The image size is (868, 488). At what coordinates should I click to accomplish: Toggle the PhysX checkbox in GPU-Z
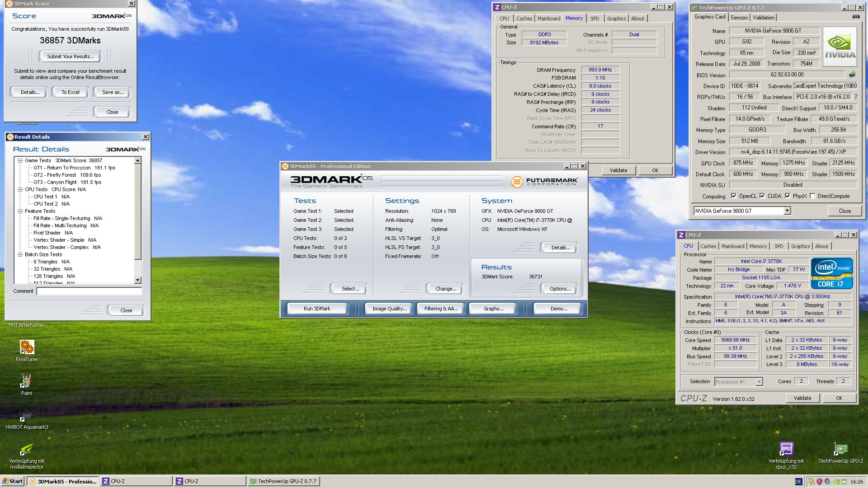tap(788, 196)
